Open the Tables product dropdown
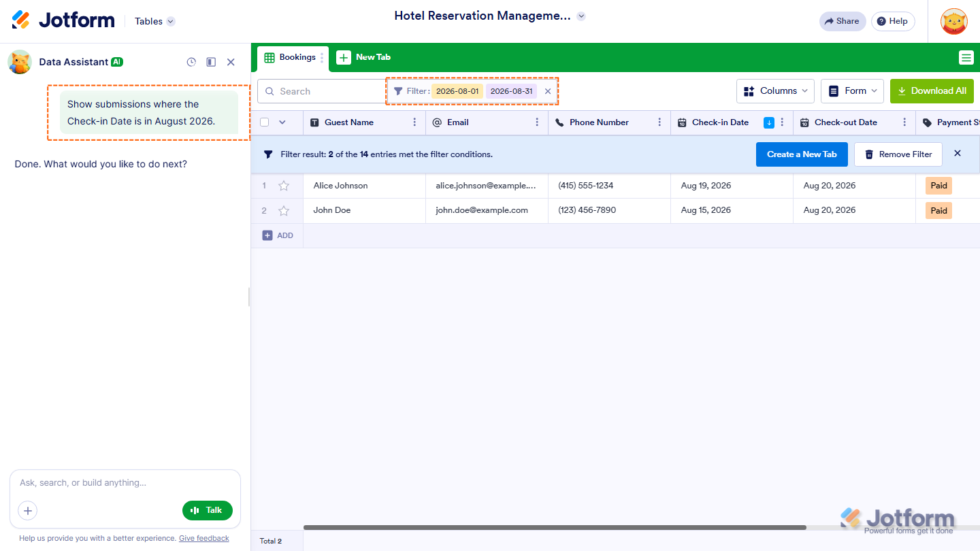This screenshot has height=551, width=980. (x=154, y=21)
